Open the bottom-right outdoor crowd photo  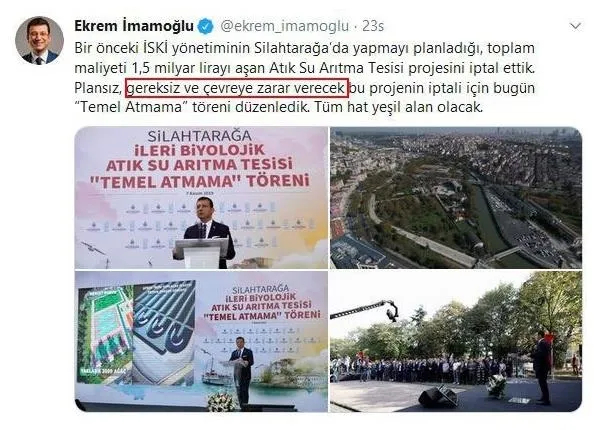pos(456,341)
